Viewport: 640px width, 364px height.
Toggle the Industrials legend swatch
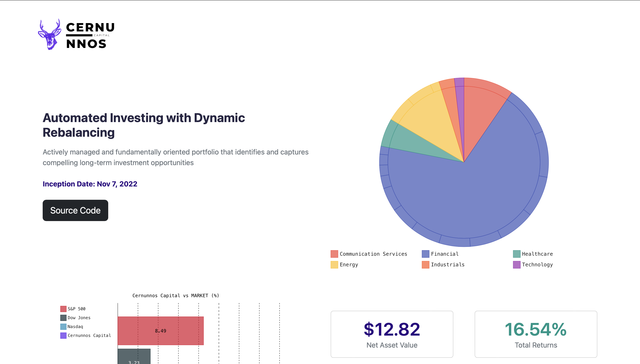(x=425, y=265)
